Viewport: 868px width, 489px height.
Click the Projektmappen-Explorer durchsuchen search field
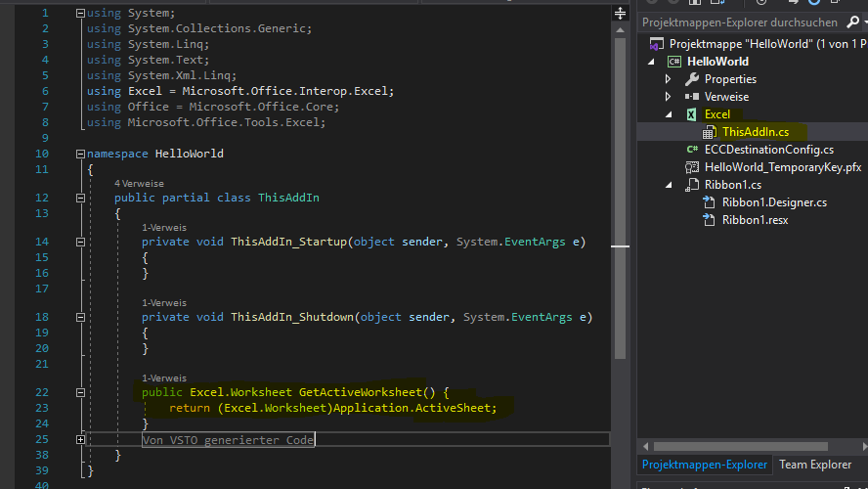click(x=741, y=22)
